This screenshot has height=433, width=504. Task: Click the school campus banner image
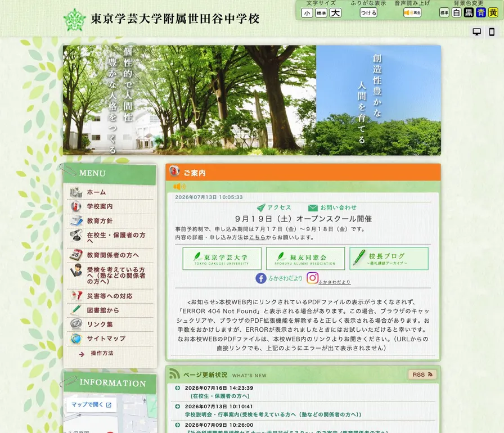pos(252,100)
